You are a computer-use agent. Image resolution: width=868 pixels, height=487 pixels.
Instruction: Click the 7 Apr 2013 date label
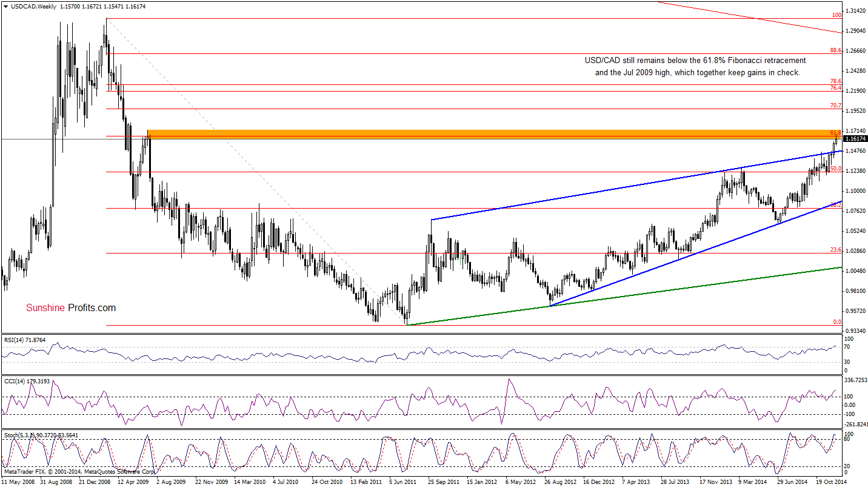636,482
